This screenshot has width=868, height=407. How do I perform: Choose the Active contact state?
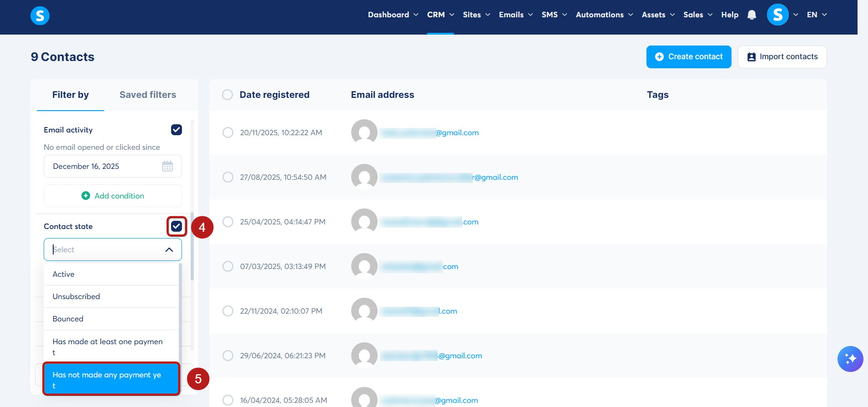pyautogui.click(x=111, y=274)
